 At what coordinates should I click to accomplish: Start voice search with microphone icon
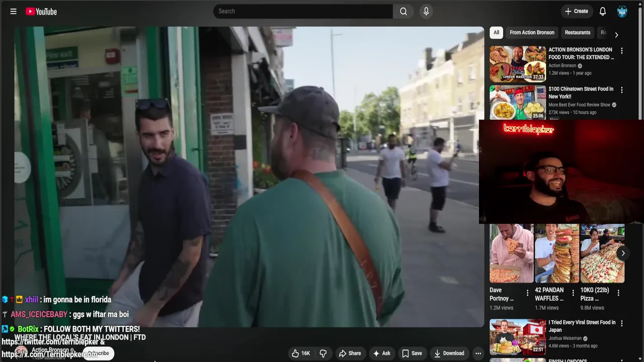coord(426,11)
